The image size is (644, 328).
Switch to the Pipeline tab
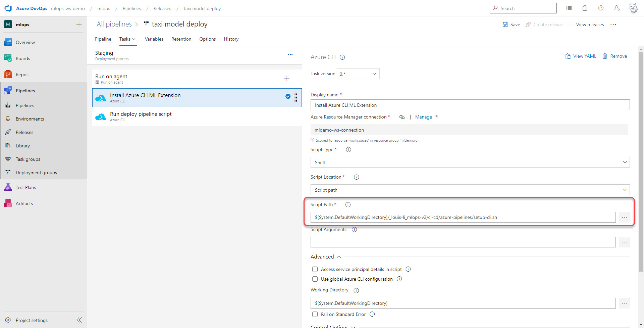point(103,39)
